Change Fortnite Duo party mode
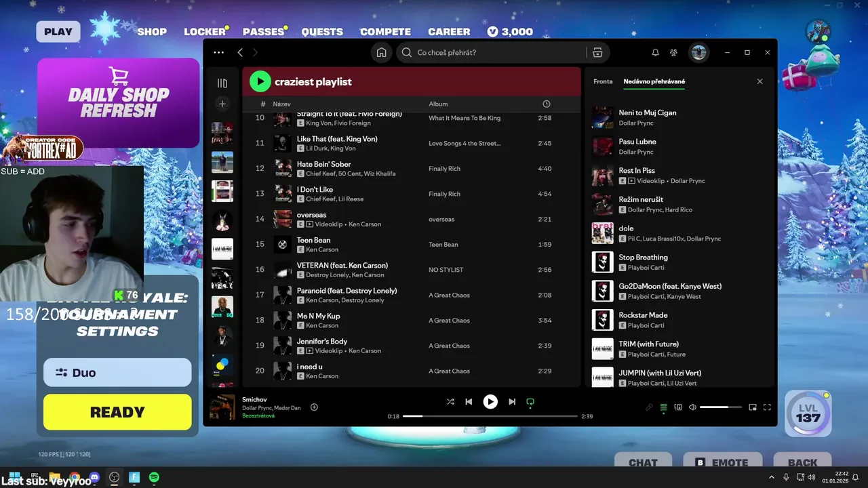 (117, 372)
